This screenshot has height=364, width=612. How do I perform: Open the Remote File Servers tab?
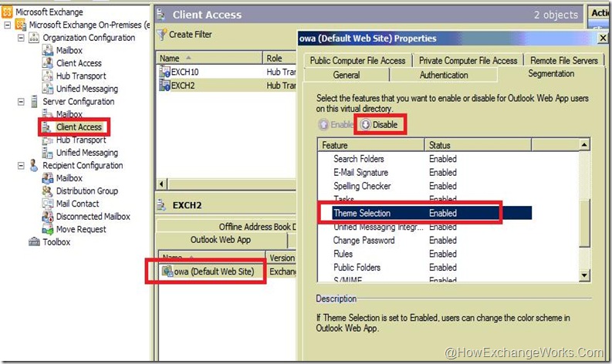tap(563, 60)
